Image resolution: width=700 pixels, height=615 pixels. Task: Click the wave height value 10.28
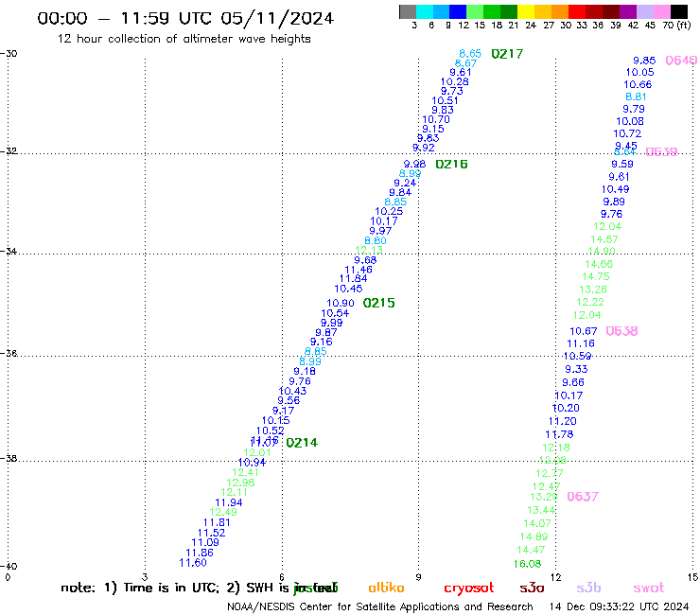coord(454,81)
